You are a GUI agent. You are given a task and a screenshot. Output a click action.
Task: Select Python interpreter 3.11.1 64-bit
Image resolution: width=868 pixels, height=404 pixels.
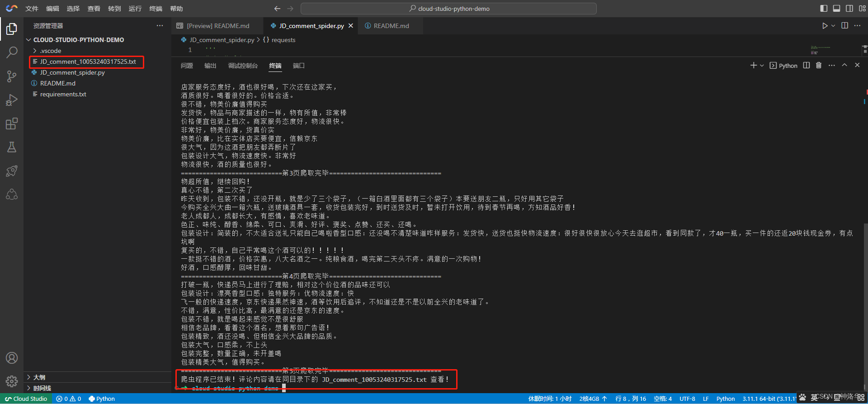[769, 399]
